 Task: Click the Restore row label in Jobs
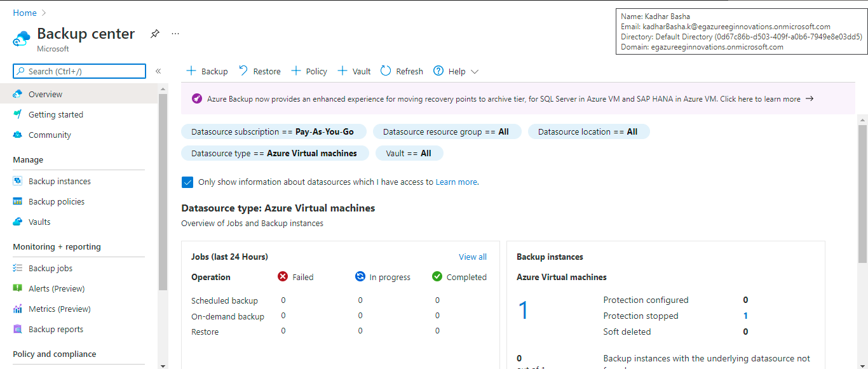coord(205,332)
